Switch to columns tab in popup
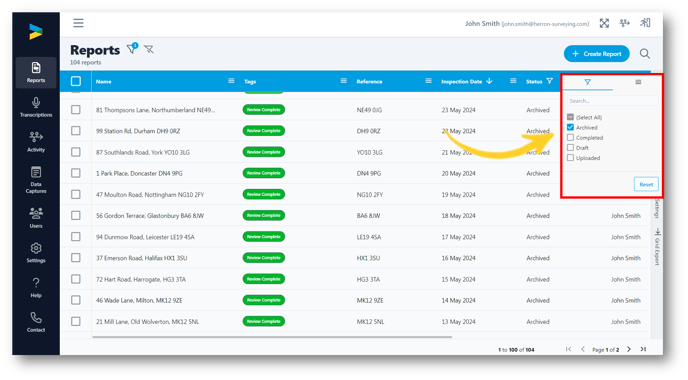This screenshot has height=380, width=688. [638, 82]
